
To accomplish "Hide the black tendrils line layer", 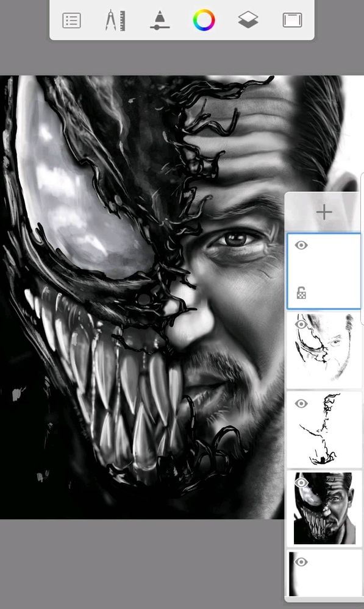I will click(301, 404).
